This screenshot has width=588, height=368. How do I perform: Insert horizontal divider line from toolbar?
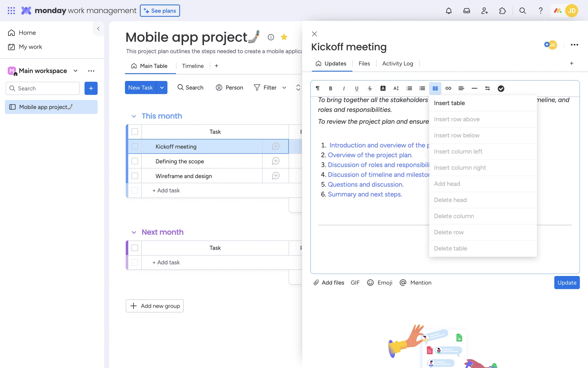[x=474, y=88]
